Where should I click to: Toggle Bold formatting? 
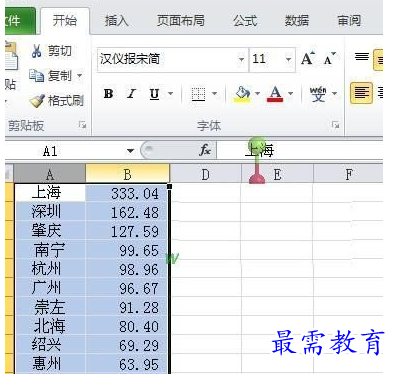tap(108, 94)
